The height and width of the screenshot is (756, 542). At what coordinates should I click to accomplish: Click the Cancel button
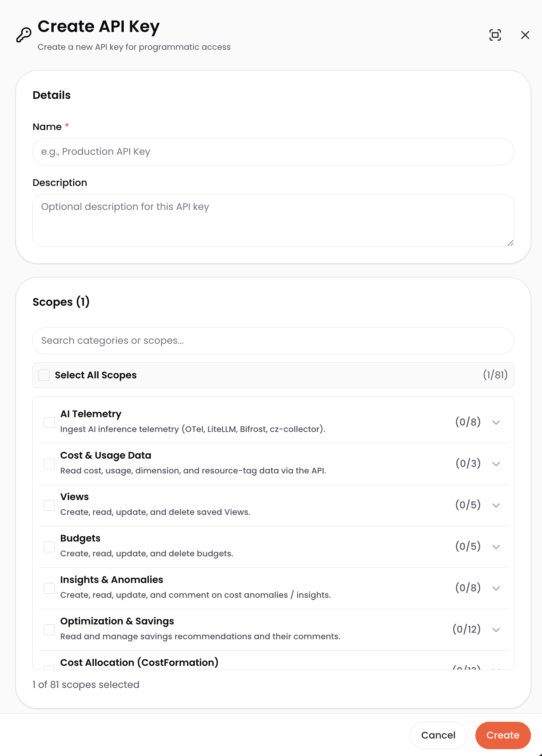tap(438, 735)
